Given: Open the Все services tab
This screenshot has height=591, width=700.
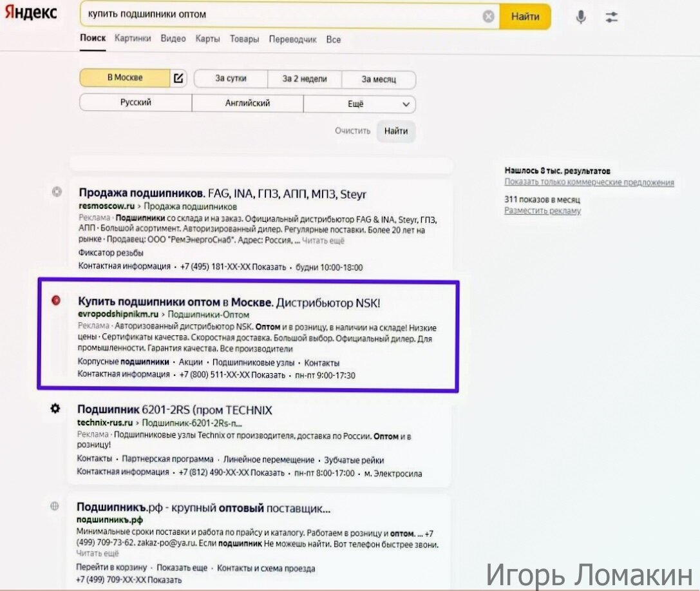Looking at the screenshot, I should [334, 39].
